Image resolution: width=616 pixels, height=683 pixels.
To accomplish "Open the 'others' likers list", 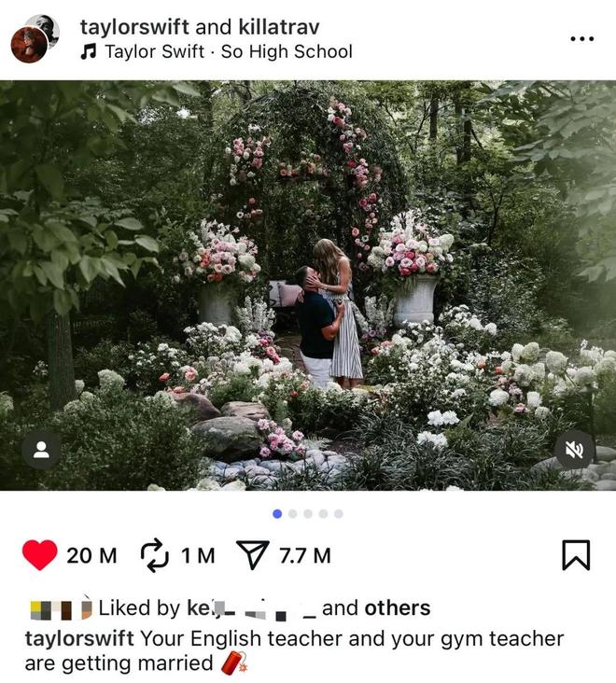I will [398, 608].
